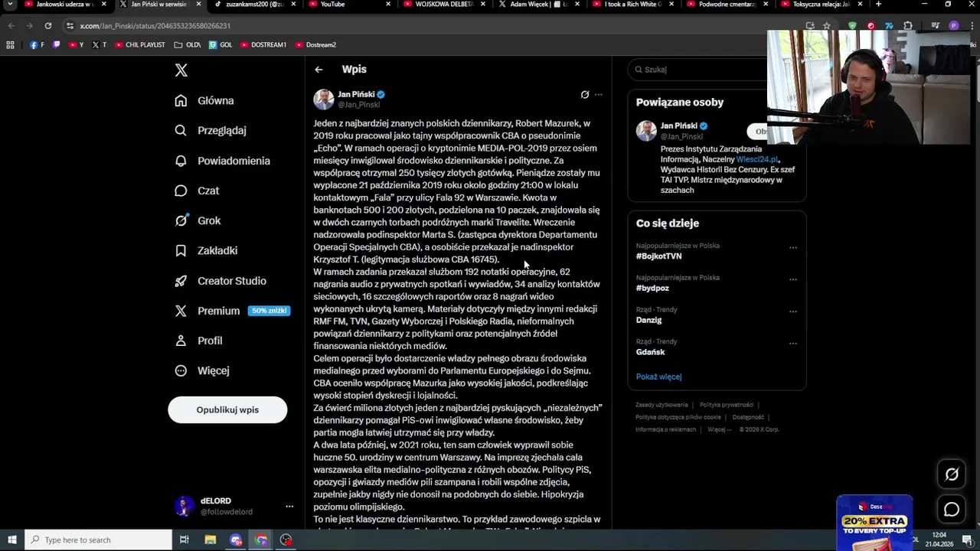The width and height of the screenshot is (980, 551).
Task: Click the X logo in the sidebar
Action: 181,70
